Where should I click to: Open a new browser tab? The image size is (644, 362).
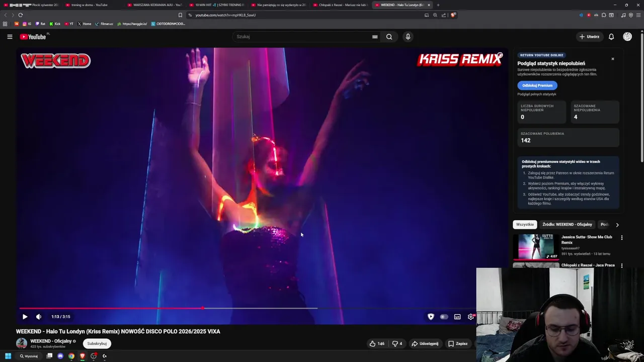point(438,5)
